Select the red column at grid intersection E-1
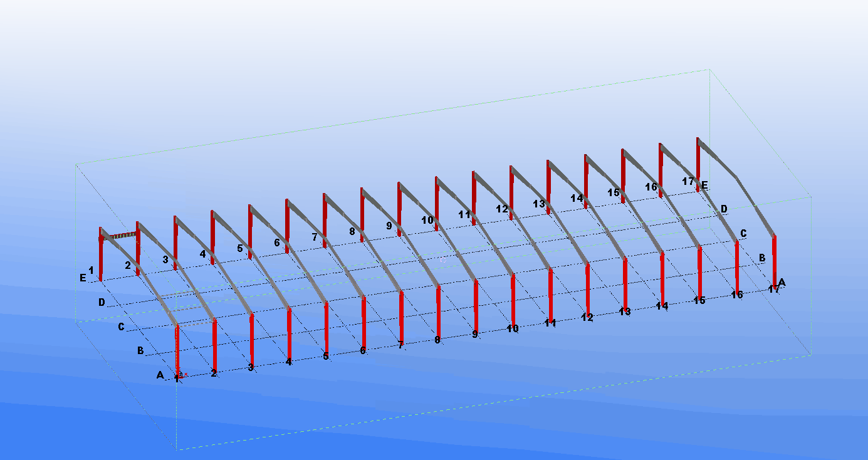868x460 pixels. pos(100,254)
